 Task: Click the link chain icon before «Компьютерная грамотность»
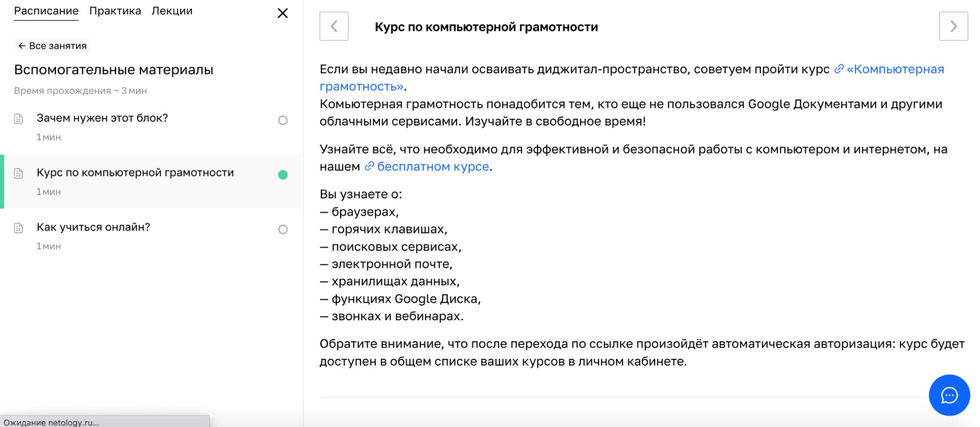[839, 69]
